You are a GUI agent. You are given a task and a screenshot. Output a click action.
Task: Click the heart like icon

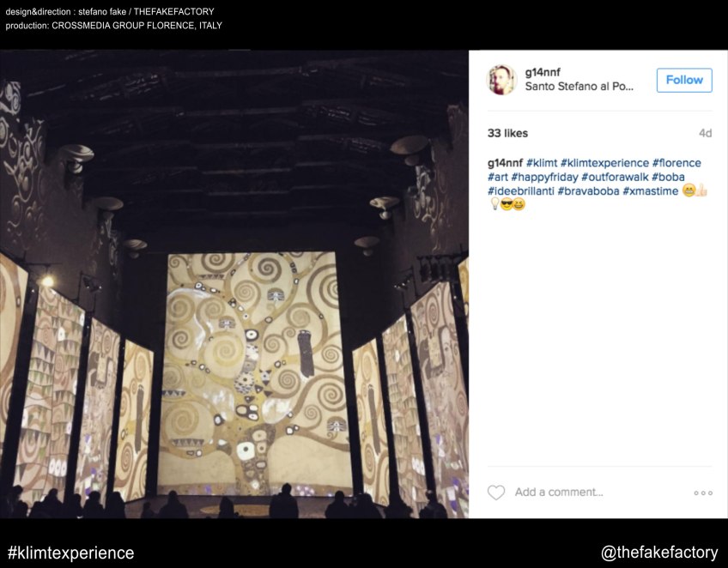click(496, 492)
